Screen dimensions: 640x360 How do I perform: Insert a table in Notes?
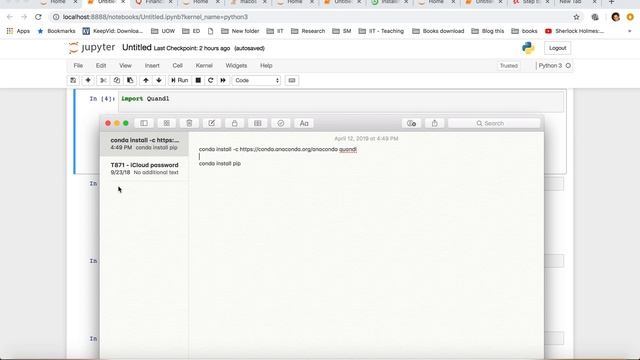(x=258, y=123)
